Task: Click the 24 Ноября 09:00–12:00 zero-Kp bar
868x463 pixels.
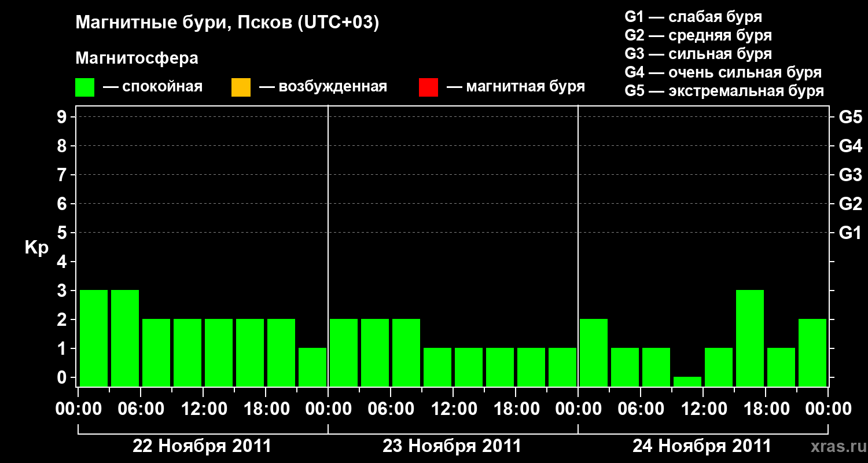Action: (687, 381)
